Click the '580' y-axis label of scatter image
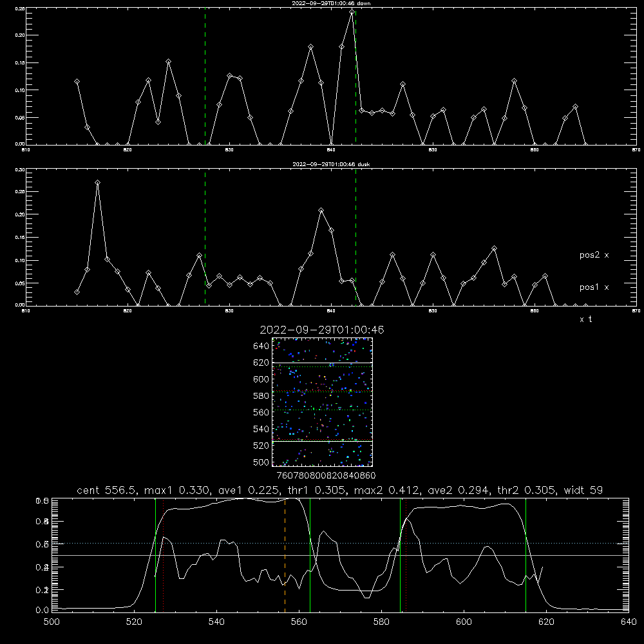Viewport: 644px width, 644px height. (261, 396)
